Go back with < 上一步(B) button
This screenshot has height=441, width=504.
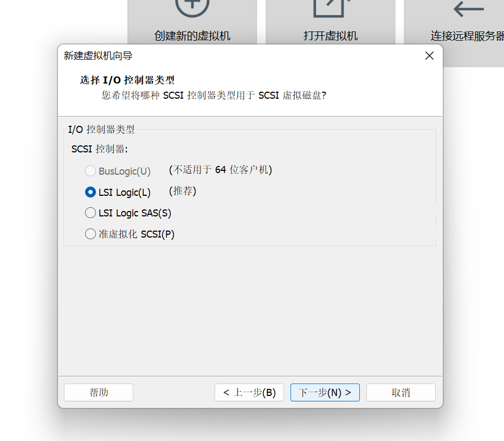249,392
